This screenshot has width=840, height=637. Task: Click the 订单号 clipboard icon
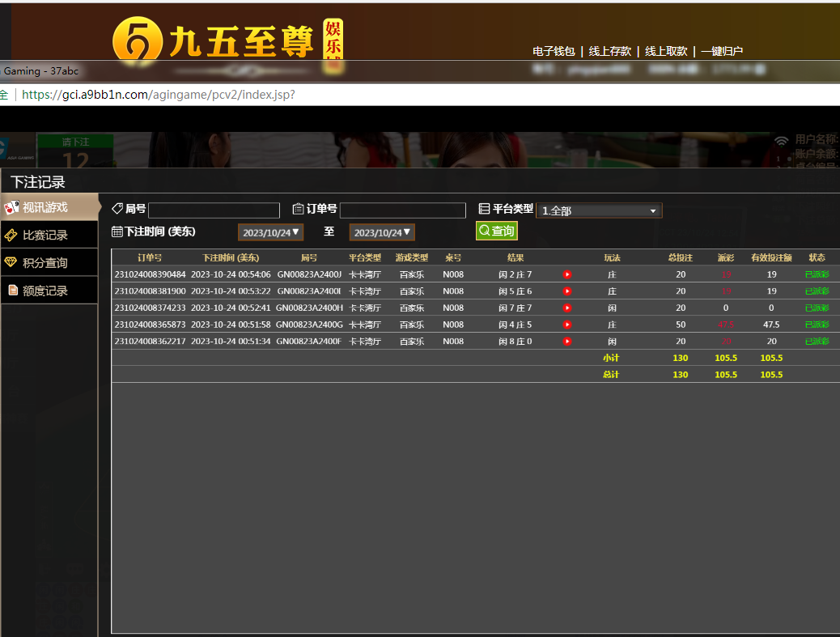(x=299, y=208)
